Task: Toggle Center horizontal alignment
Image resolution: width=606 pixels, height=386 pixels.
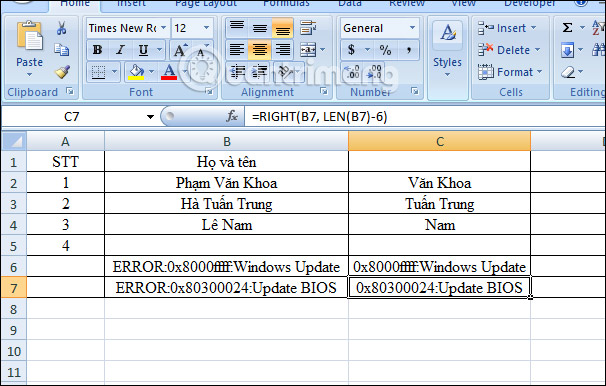Action: point(259,50)
